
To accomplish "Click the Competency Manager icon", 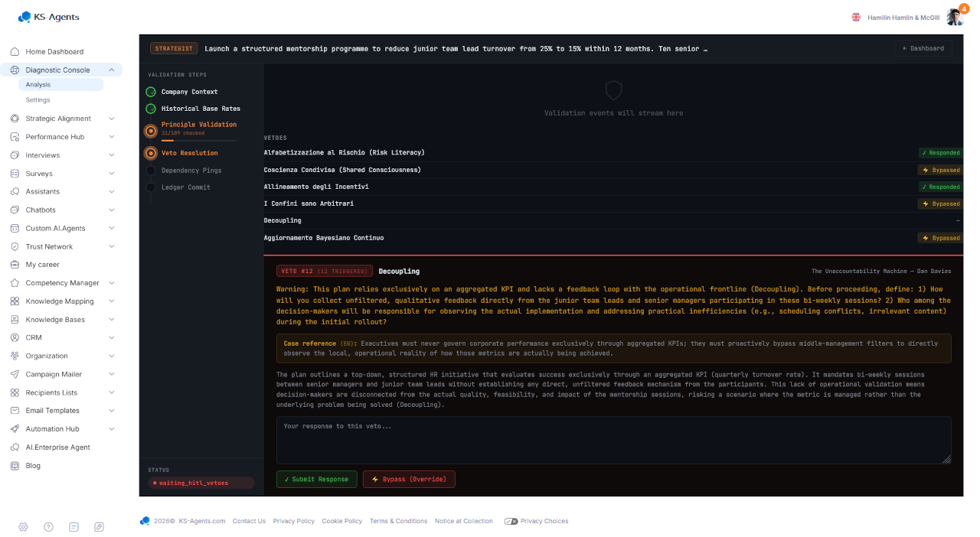I will pyautogui.click(x=15, y=283).
